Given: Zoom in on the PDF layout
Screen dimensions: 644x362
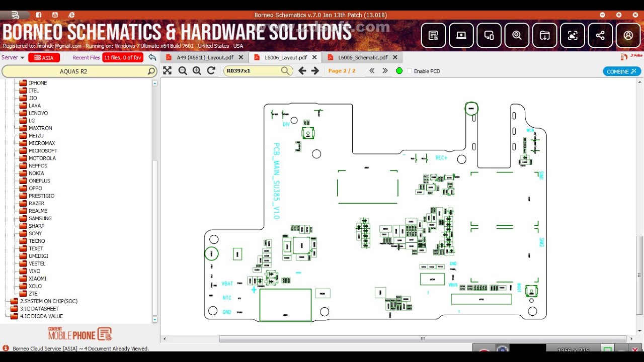Looking at the screenshot, I should pos(197,71).
